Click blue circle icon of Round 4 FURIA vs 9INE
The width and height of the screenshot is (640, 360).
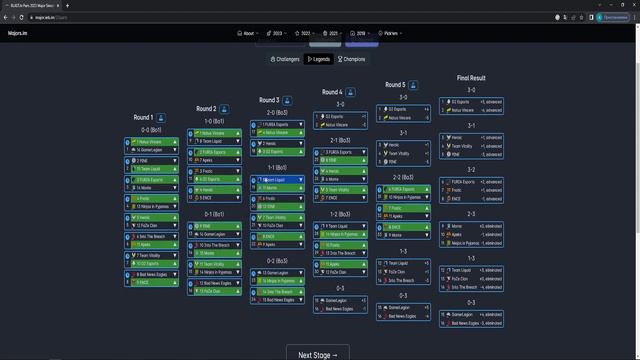[317, 153]
